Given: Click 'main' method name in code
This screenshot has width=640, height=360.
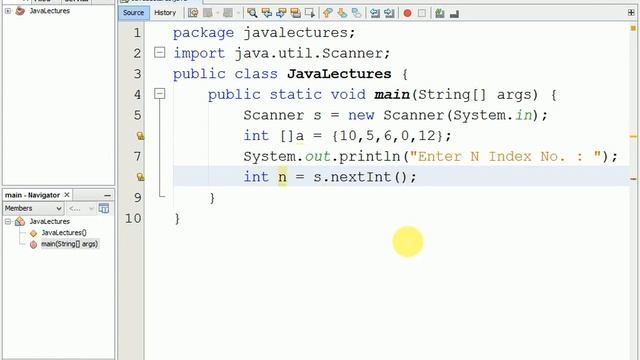Looking at the screenshot, I should [x=392, y=94].
